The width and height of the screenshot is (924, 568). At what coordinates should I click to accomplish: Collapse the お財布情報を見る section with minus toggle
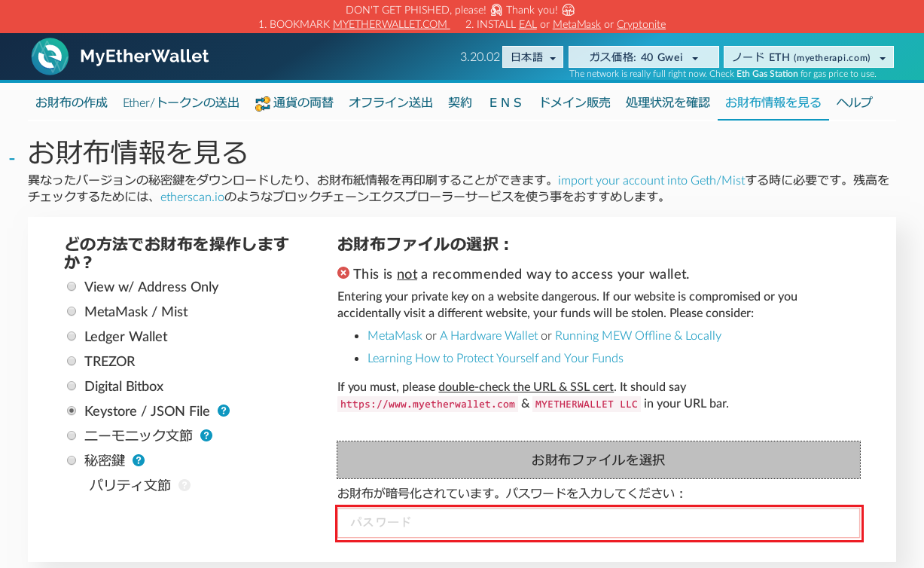tap(11, 159)
